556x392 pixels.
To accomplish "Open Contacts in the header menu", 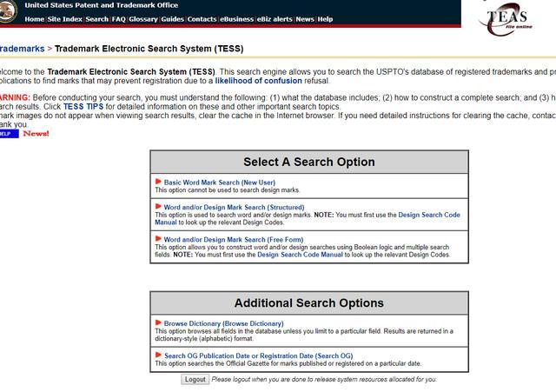I will (x=202, y=19).
